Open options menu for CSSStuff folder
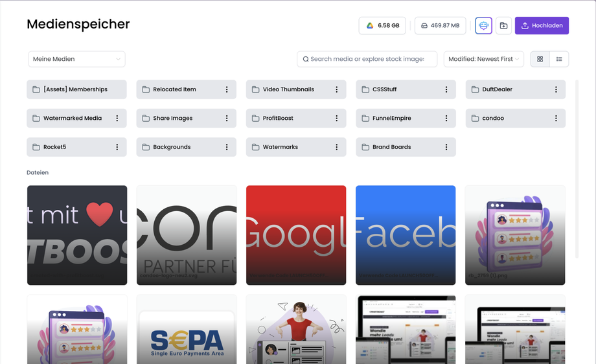The width and height of the screenshot is (596, 364). [x=446, y=89]
